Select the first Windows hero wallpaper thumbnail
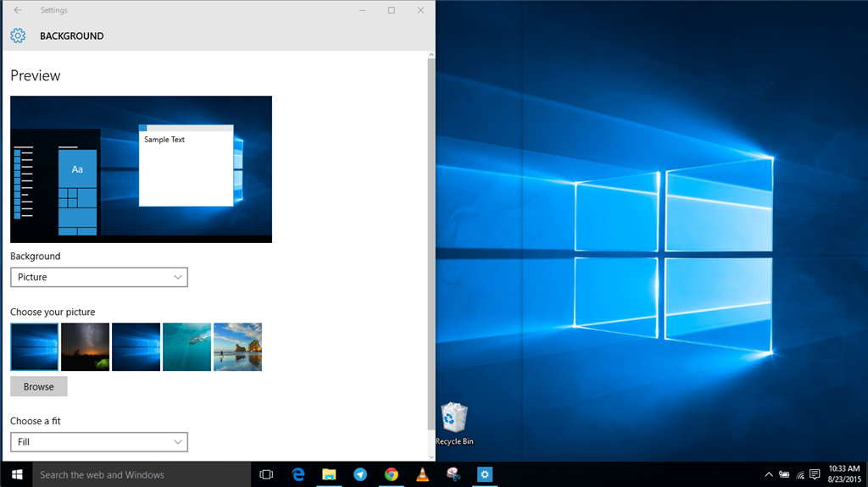This screenshot has height=487, width=868. click(34, 347)
